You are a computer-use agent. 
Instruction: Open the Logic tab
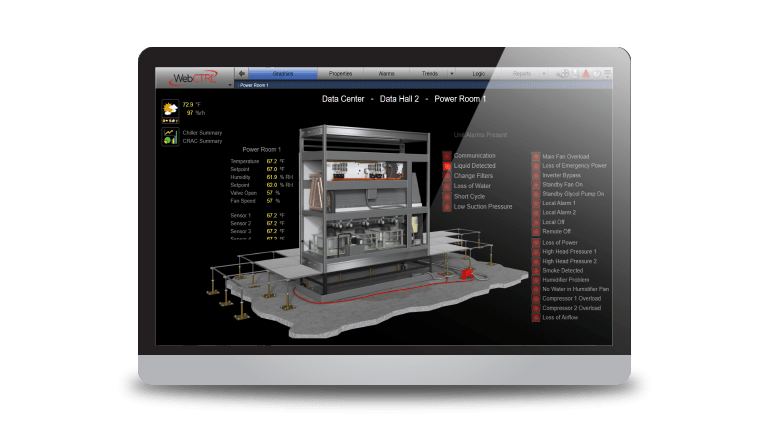click(479, 73)
